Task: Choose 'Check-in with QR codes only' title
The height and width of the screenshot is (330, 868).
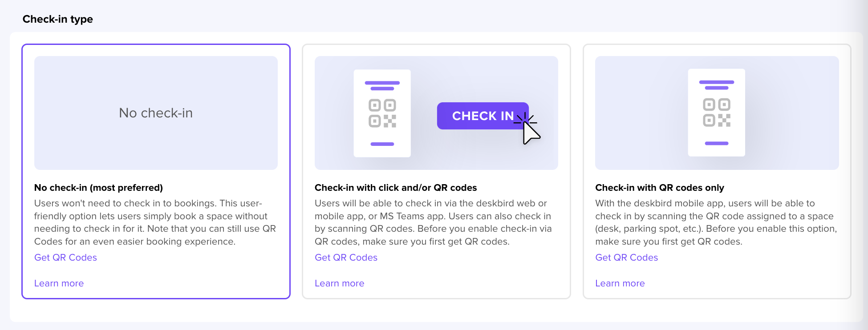Action: coord(659,188)
